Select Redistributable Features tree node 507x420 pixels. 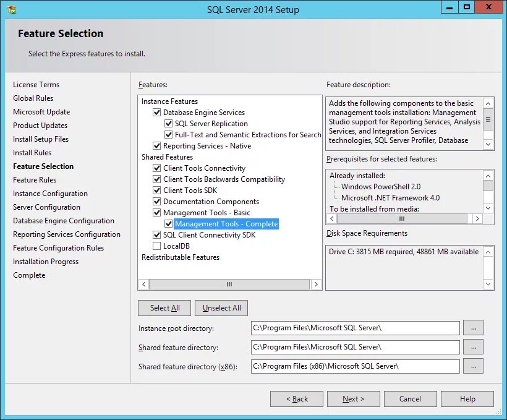click(181, 257)
